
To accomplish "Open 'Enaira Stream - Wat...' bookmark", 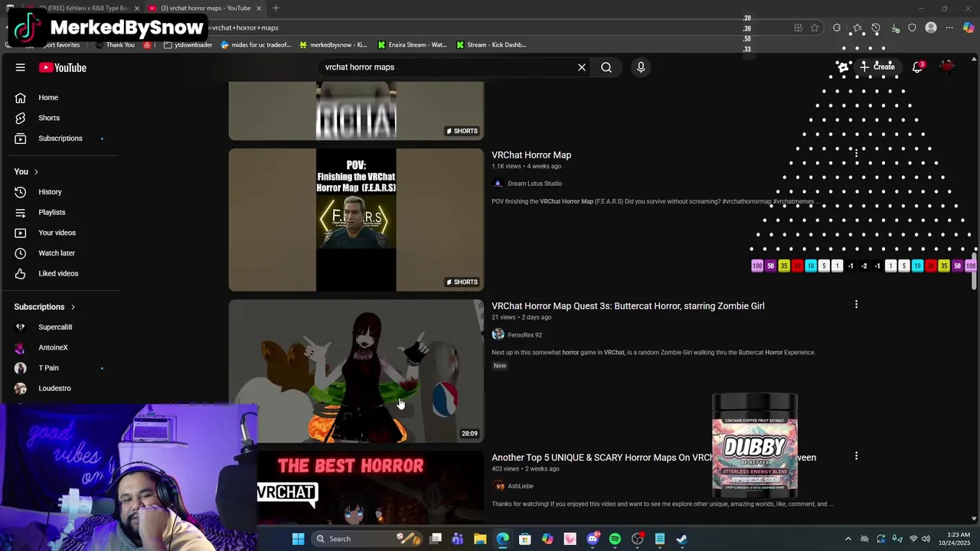I will point(412,45).
